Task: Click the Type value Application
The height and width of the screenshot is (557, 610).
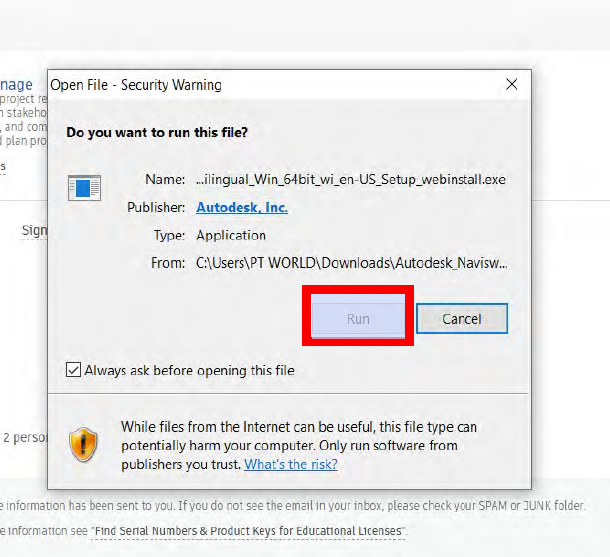Action: point(231,235)
